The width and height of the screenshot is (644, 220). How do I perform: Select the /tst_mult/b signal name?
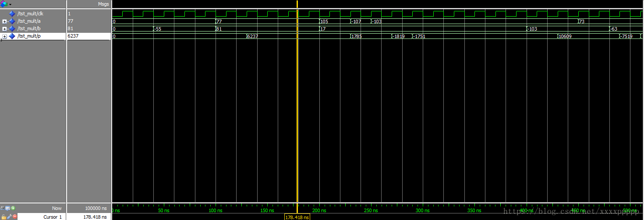[29, 28]
